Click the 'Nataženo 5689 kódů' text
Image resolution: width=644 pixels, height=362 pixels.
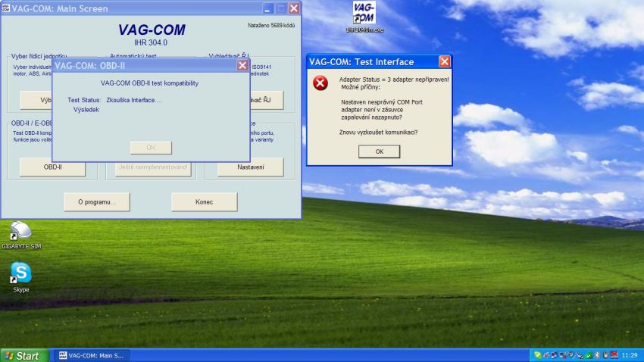tap(271, 26)
